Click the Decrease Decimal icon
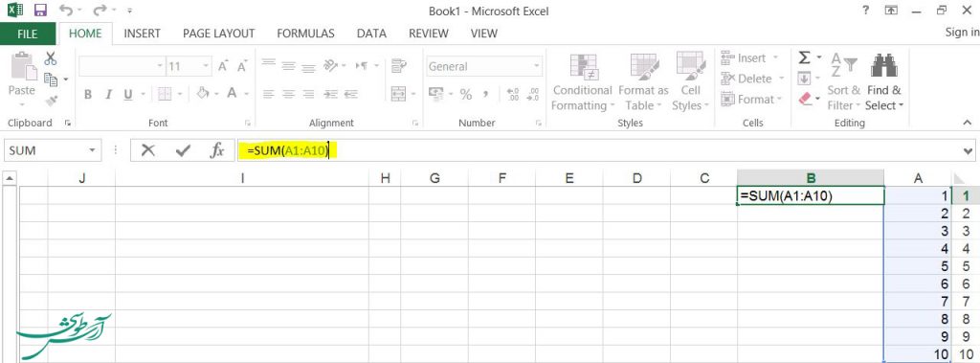 pyautogui.click(x=533, y=95)
